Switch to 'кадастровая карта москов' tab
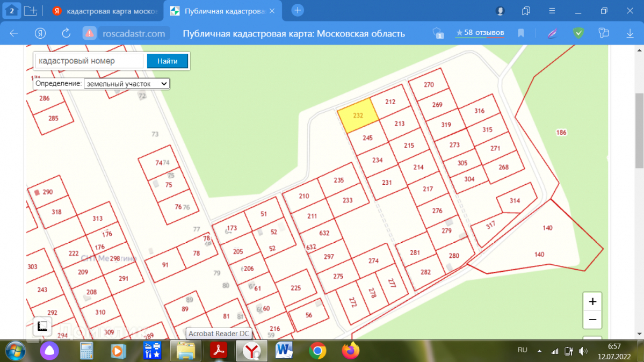 106,11
